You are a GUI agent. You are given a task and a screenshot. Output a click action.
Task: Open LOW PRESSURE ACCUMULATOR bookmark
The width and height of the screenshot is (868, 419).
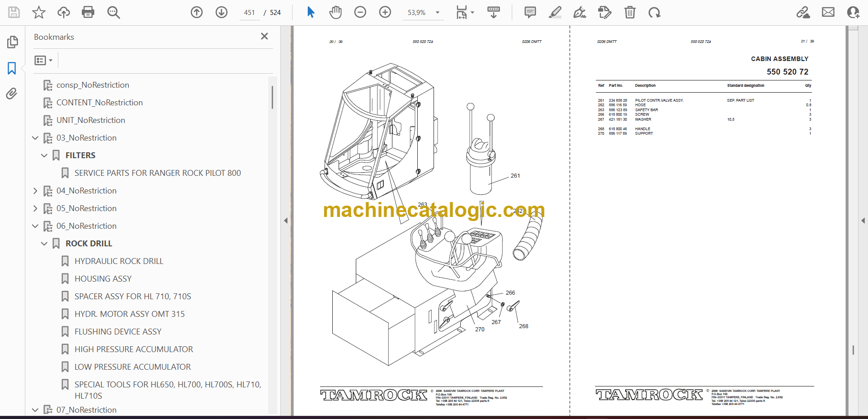[x=133, y=367]
